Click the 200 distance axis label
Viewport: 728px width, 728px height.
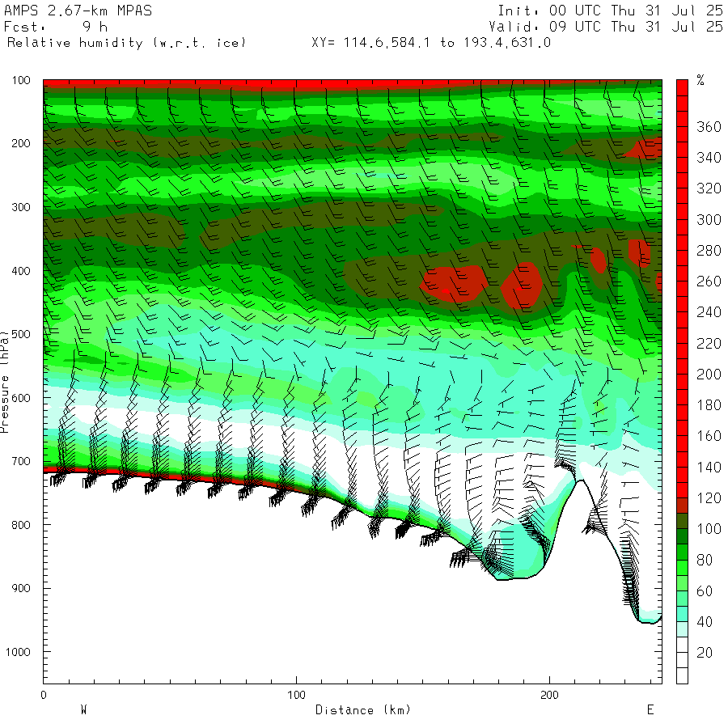(x=550, y=695)
